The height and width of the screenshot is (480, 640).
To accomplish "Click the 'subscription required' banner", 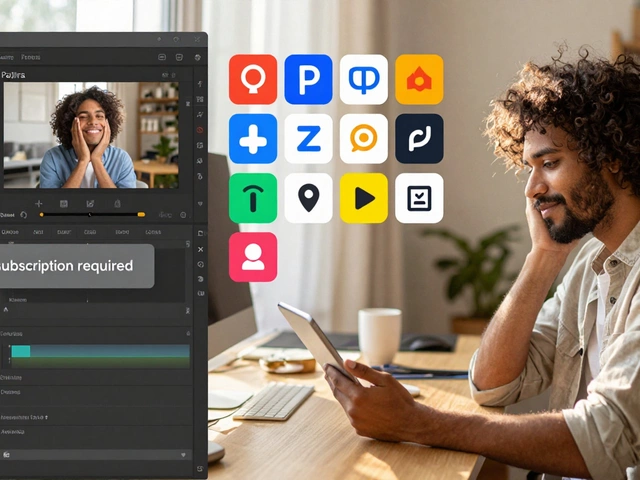I will pos(76,266).
